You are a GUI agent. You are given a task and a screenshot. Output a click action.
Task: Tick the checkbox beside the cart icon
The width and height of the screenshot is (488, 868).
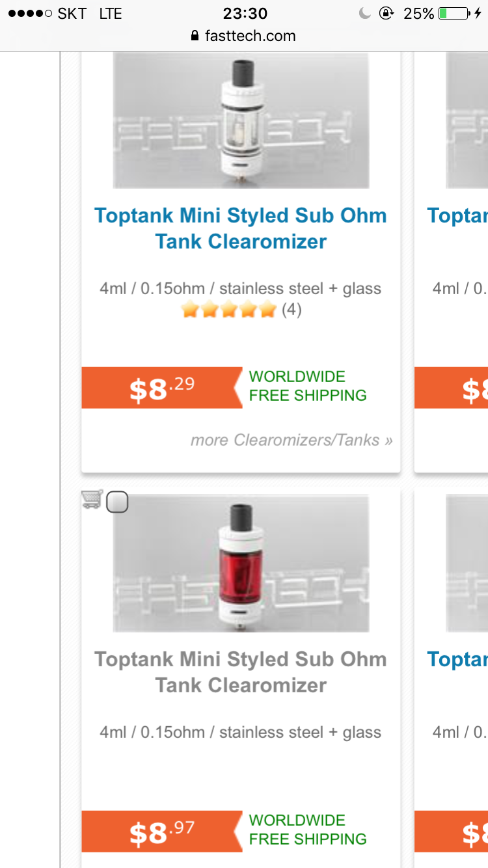click(117, 502)
